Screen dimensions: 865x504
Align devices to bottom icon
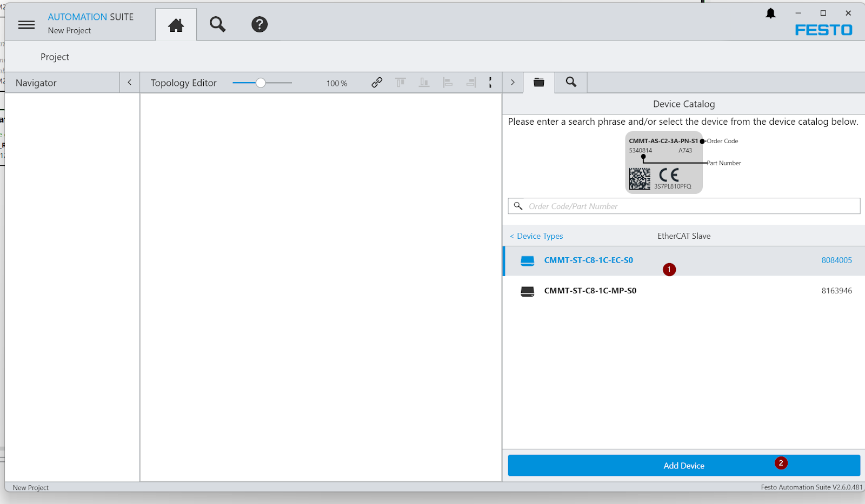(424, 83)
